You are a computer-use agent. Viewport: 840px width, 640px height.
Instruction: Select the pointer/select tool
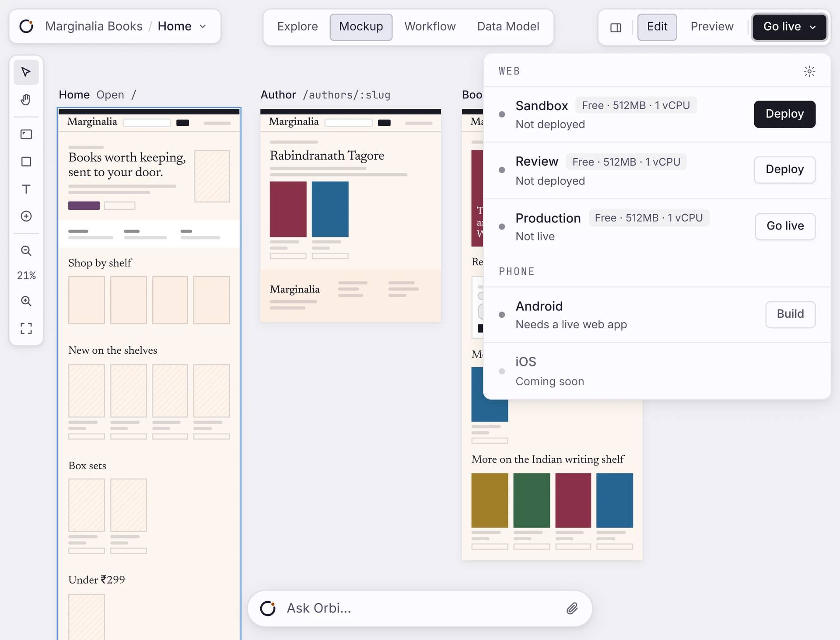point(26,72)
